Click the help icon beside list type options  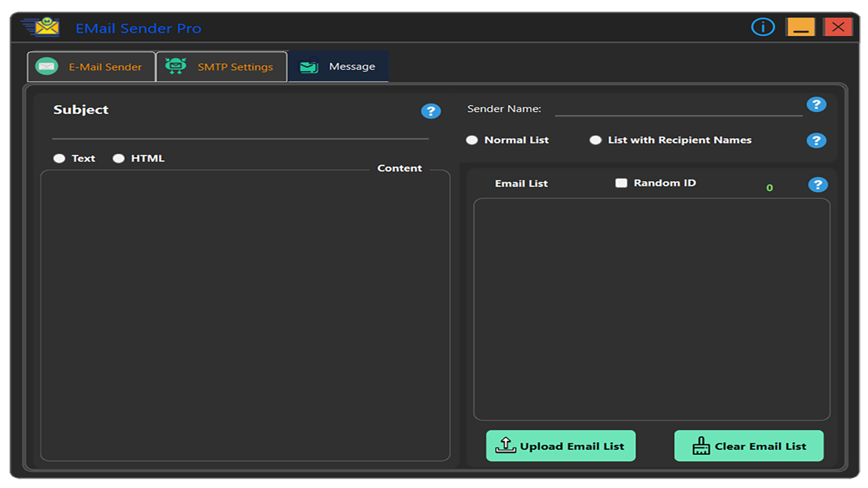coord(816,140)
